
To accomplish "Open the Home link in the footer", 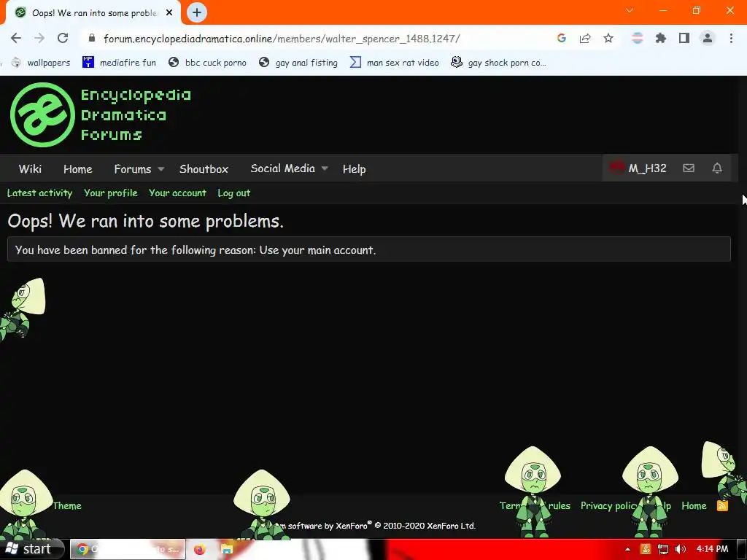I will point(694,506).
